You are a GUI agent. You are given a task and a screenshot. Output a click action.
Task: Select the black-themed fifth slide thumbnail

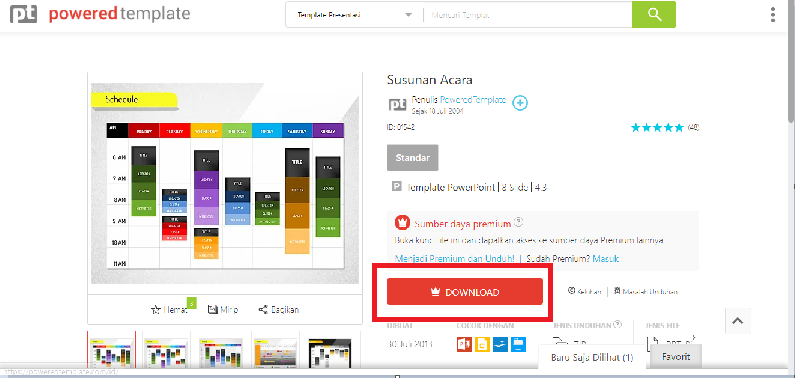click(x=330, y=352)
